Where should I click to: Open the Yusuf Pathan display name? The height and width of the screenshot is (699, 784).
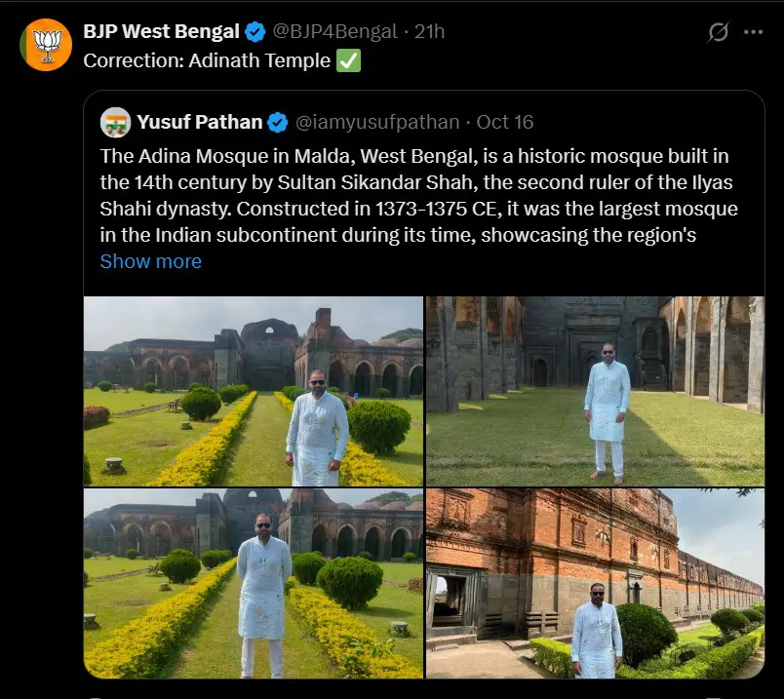point(199,122)
